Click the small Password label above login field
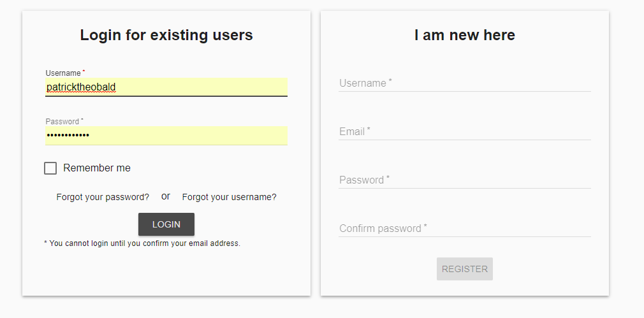This screenshot has height=318, width=644. pos(62,122)
